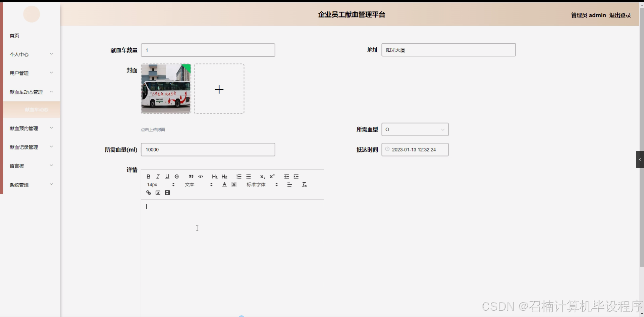Open the 所需血型 blood type dropdown
This screenshot has width=644, height=317.
pos(415,130)
